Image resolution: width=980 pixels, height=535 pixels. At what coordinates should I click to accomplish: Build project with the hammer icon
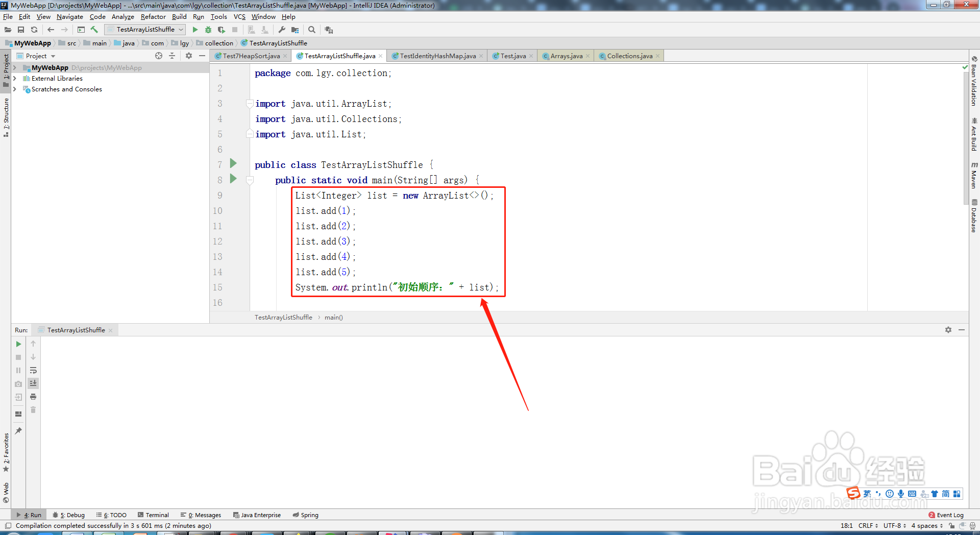[x=94, y=30]
